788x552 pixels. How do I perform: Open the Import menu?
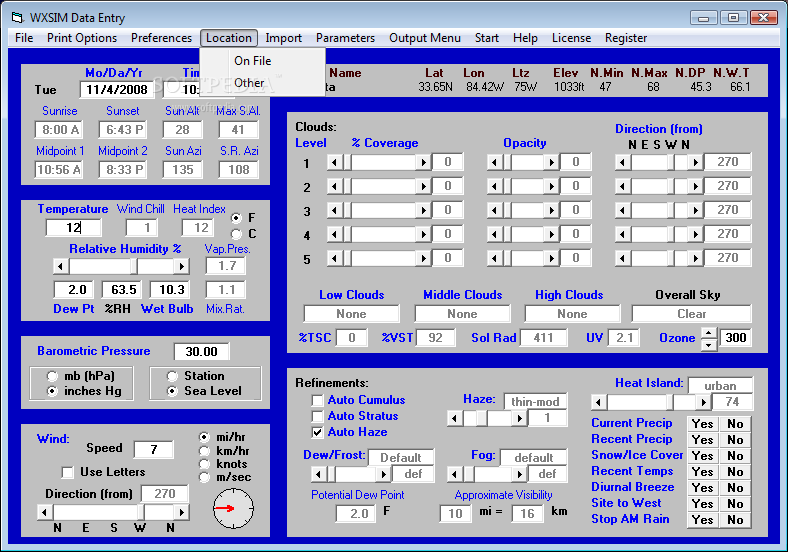(283, 38)
